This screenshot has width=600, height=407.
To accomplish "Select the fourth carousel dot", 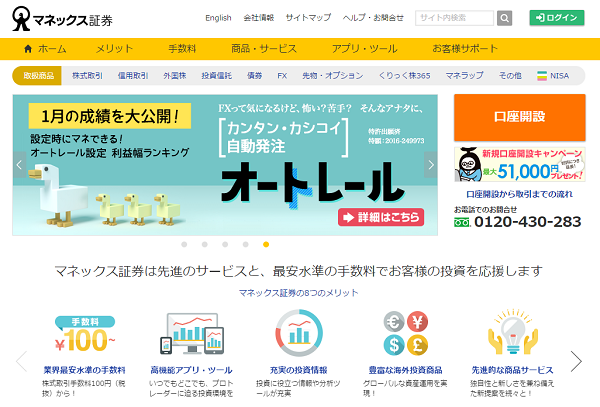I will coord(246,244).
